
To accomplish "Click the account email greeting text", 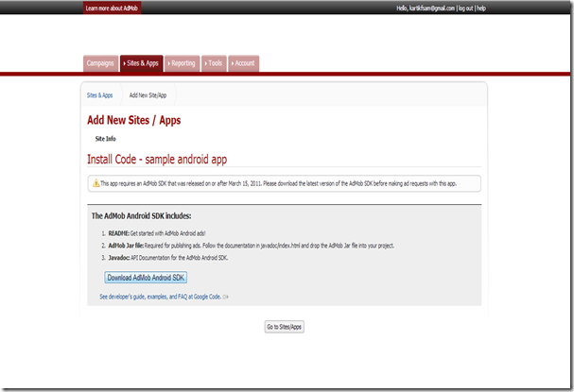I will tap(426, 9).
